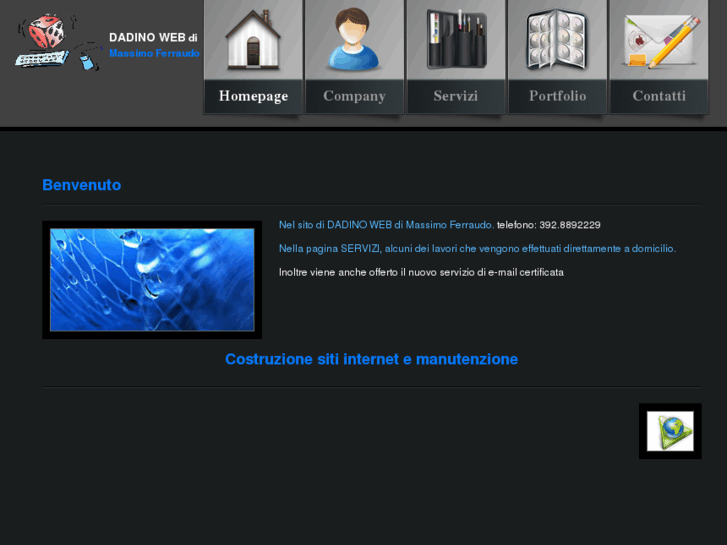Click the line about e-mail certificata service
This screenshot has width=727, height=545.
421,272
